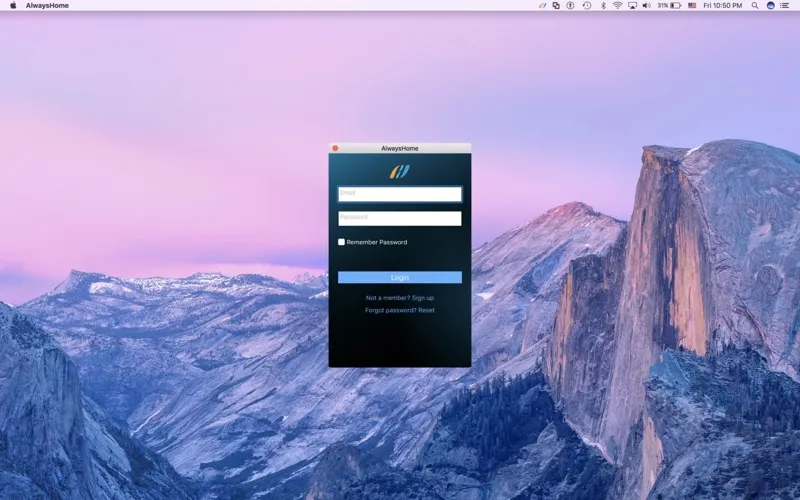Open the Apple menu
800x500 pixels.
tap(13, 5)
